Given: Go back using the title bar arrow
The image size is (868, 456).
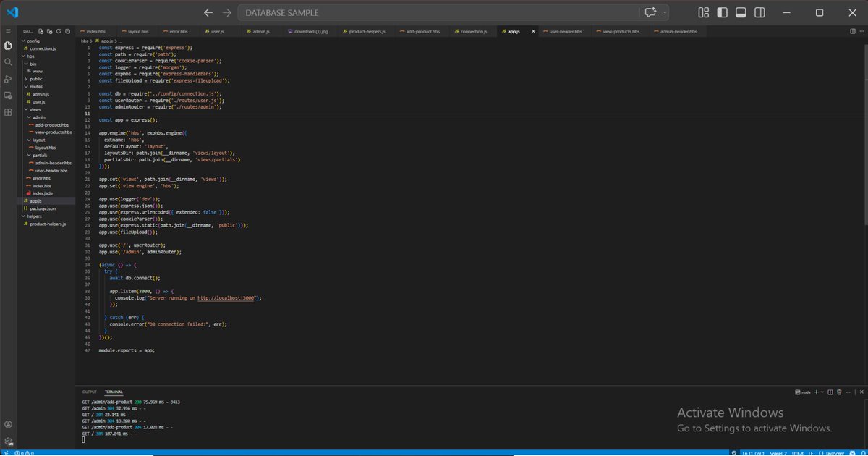Looking at the screenshot, I should [x=208, y=12].
